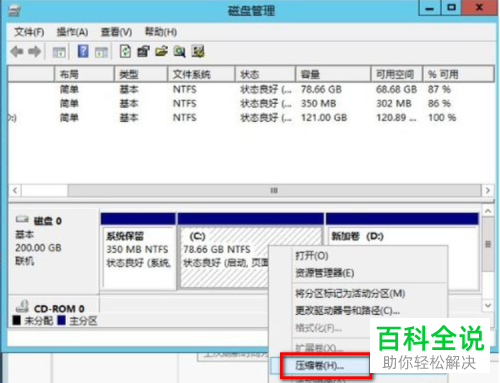Viewport: 500px width, 383px height.
Task: Toggle the show/hide action pane icon
Action: point(101,52)
